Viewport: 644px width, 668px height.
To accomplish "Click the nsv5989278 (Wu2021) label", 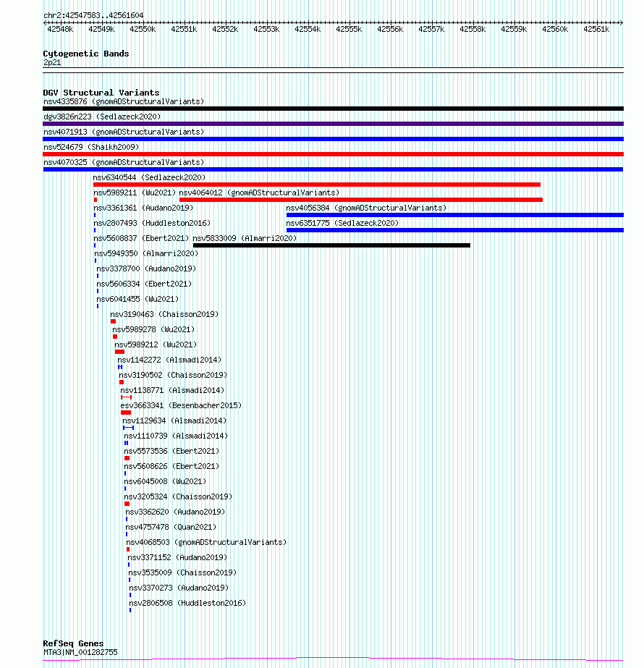I will (x=153, y=329).
